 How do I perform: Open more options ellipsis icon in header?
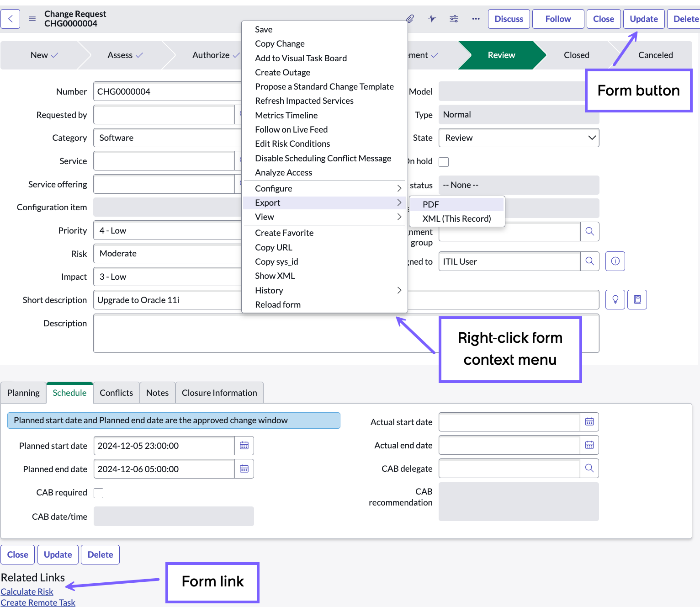click(476, 19)
